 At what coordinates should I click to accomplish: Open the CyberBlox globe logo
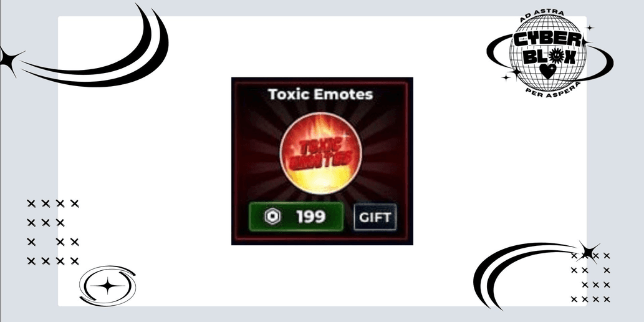(x=549, y=52)
